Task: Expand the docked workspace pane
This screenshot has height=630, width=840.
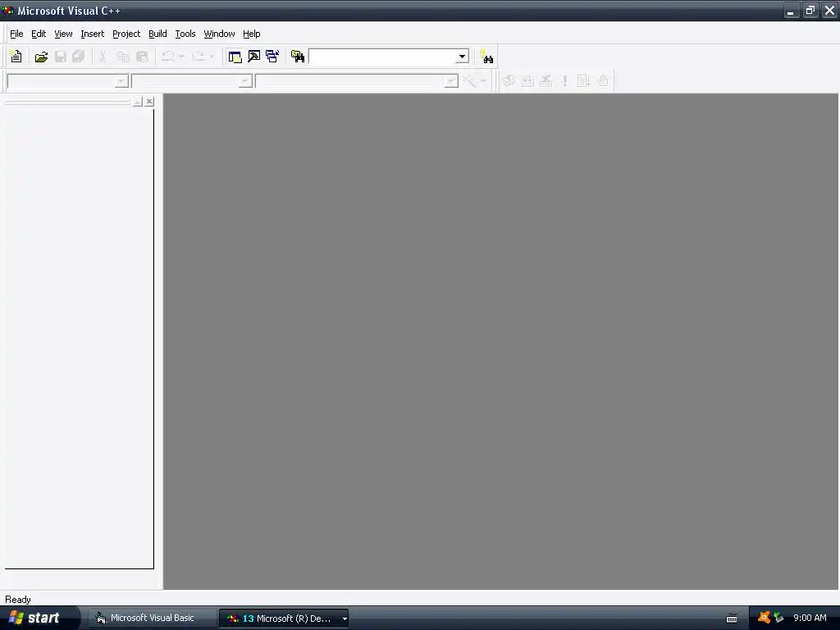Action: click(138, 101)
